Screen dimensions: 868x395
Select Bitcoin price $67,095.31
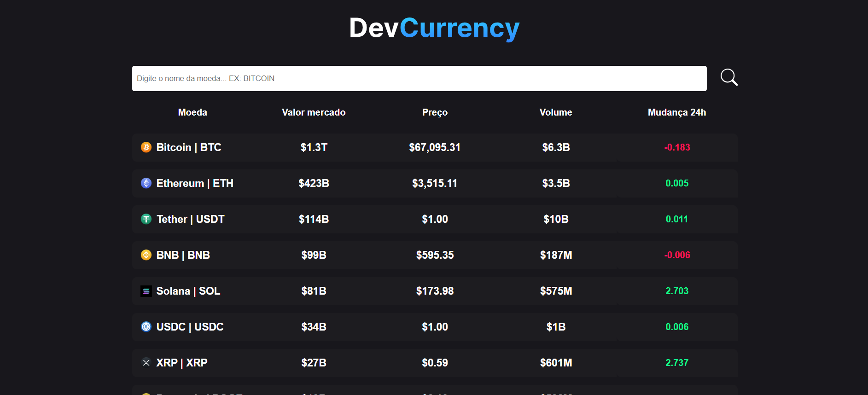coord(435,147)
